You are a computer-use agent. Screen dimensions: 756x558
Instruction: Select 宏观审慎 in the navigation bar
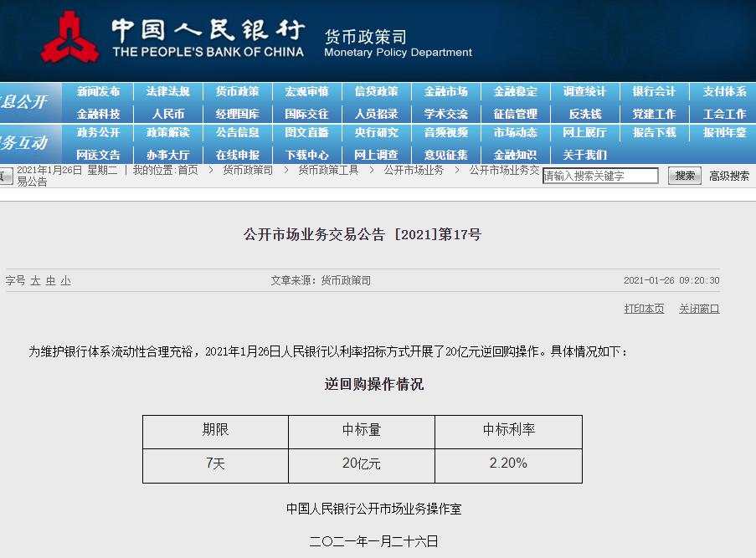306,91
